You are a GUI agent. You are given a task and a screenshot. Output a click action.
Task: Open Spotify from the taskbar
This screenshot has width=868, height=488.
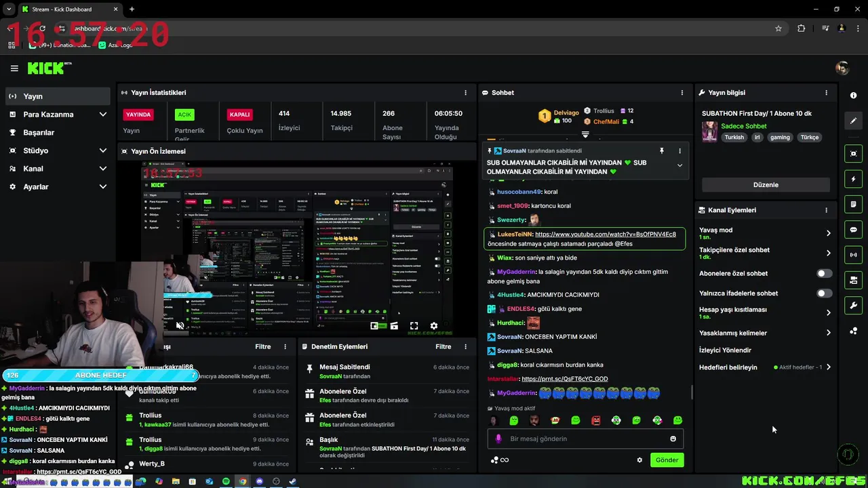tap(226, 481)
